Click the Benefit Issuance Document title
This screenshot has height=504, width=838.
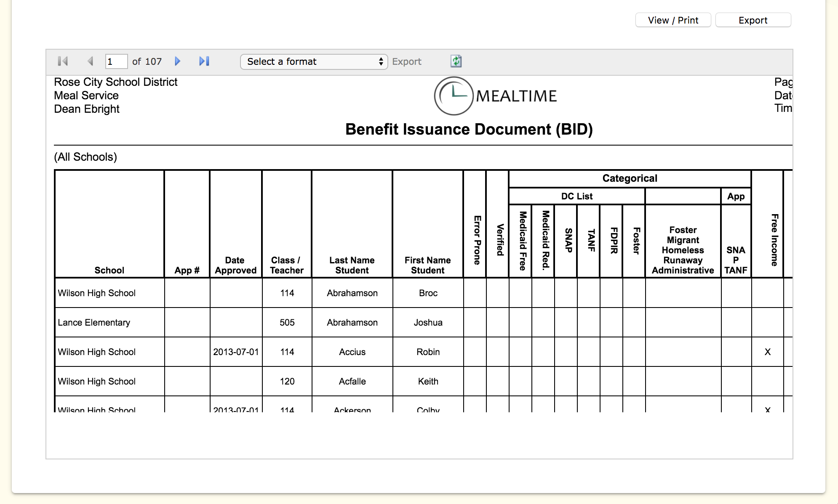(x=469, y=129)
